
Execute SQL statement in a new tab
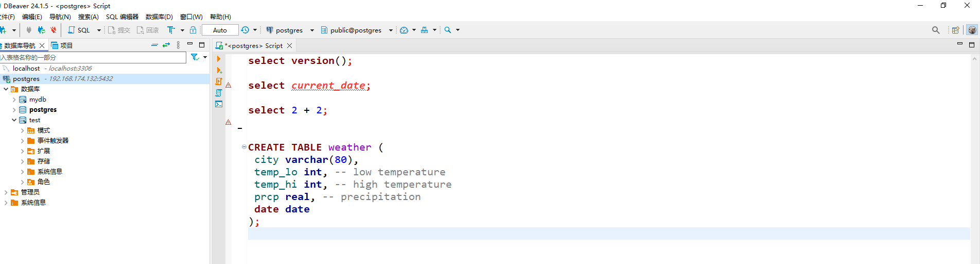(x=219, y=70)
